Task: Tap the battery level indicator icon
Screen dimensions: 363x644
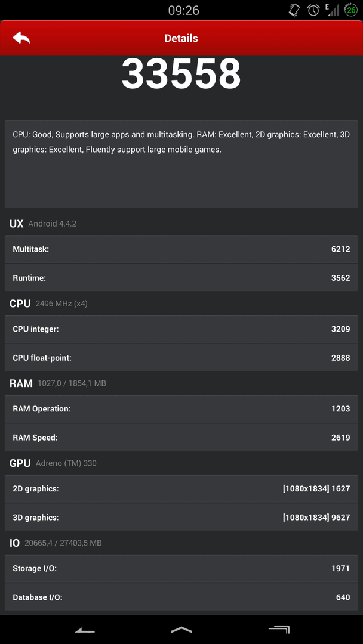Action: [351, 10]
